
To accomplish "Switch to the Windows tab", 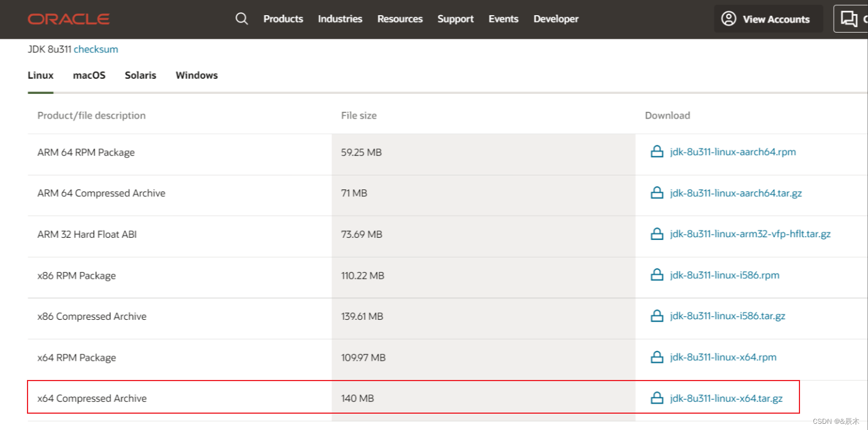I will pyautogui.click(x=197, y=75).
